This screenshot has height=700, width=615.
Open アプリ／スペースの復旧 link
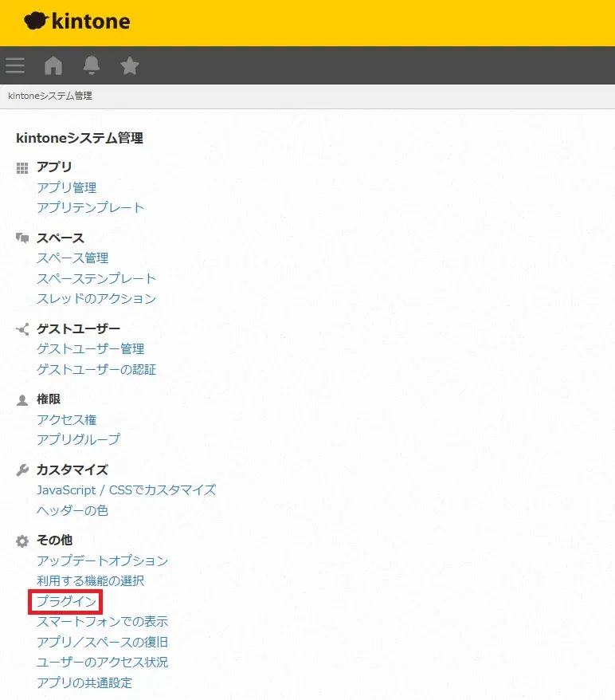[103, 642]
